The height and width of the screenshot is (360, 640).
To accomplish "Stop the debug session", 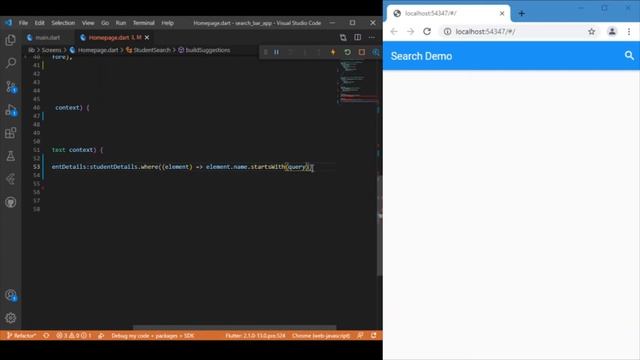I will click(x=362, y=52).
